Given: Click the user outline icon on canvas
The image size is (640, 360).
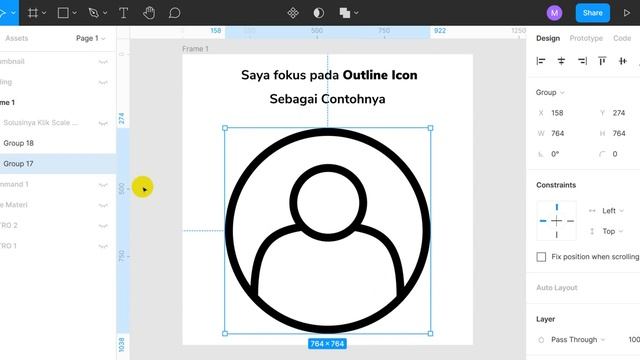Looking at the screenshot, I should point(328,231).
